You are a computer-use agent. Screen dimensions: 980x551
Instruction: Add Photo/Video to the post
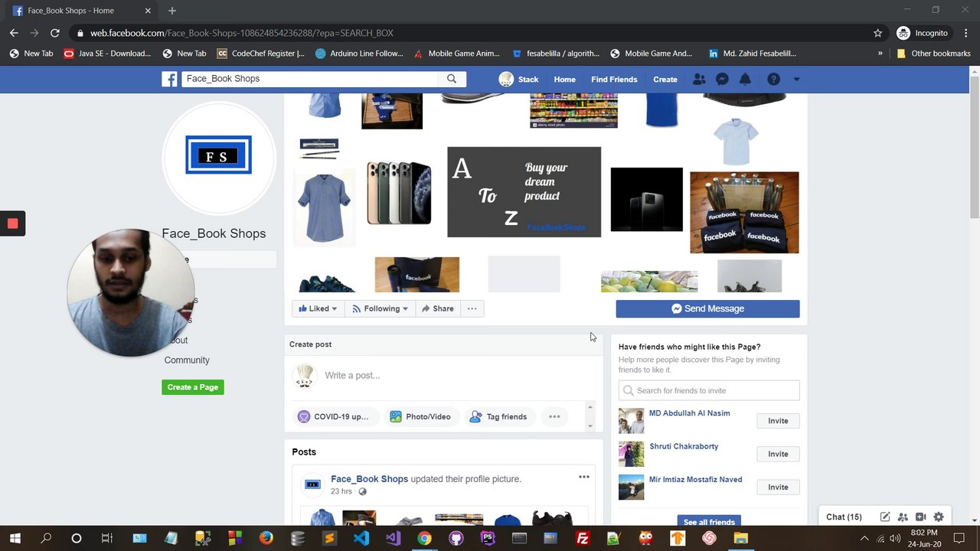tap(420, 416)
